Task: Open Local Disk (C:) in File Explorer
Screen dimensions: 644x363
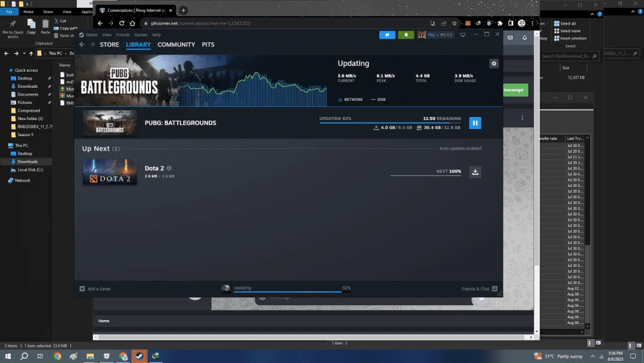Action: (x=30, y=170)
